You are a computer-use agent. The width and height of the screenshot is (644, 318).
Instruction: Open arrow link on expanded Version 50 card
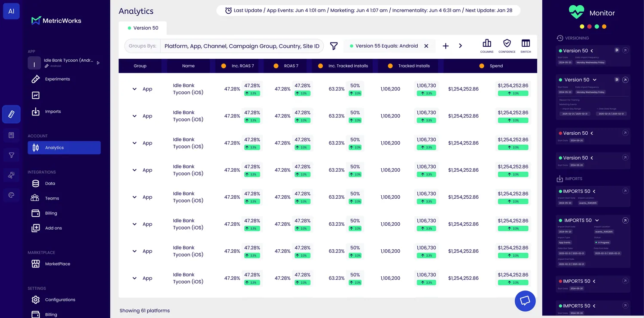pos(626,80)
